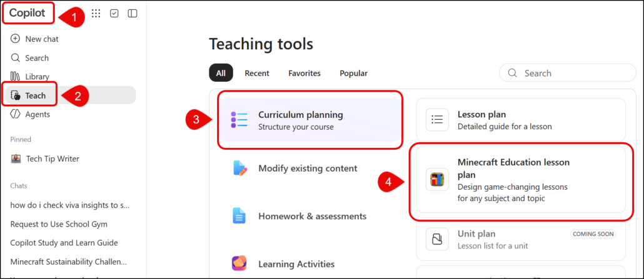Image resolution: width=644 pixels, height=279 pixels.
Task: Click the magnifier in Teaching tools search
Action: tap(512, 73)
